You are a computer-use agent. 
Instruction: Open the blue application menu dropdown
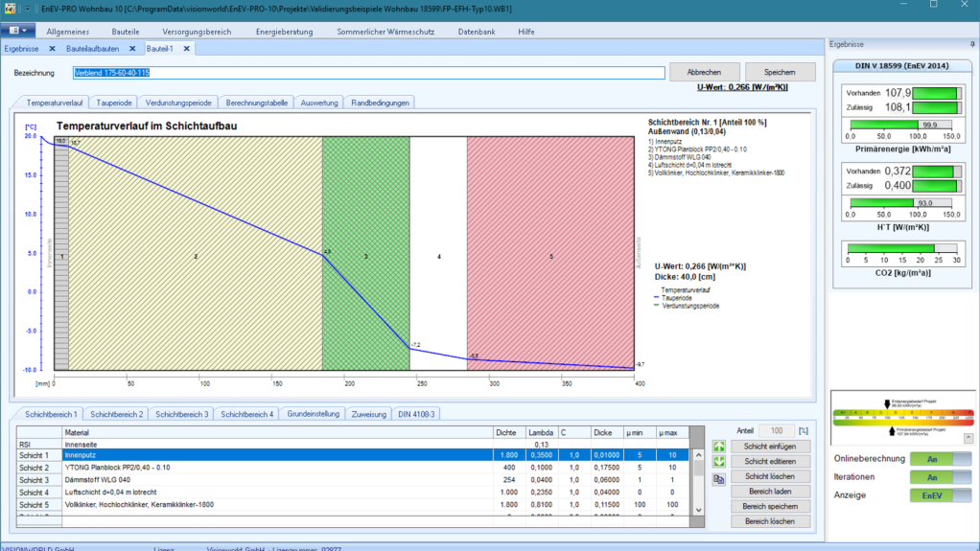click(x=18, y=32)
